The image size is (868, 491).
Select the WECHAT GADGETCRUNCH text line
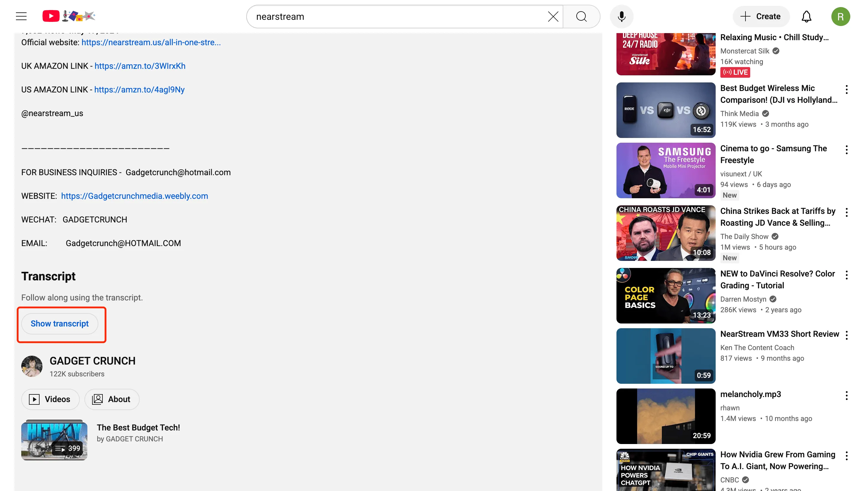click(x=74, y=220)
